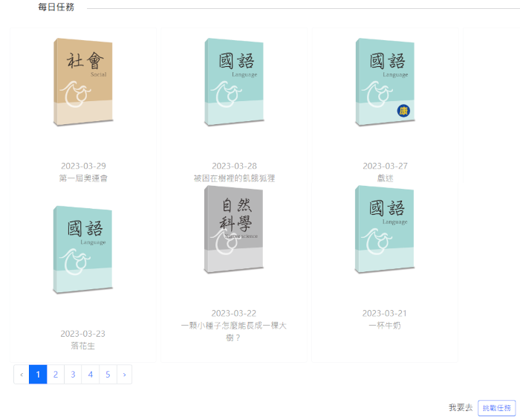
Task: Click the 第一屆奧運會 task title
Action: point(83,178)
